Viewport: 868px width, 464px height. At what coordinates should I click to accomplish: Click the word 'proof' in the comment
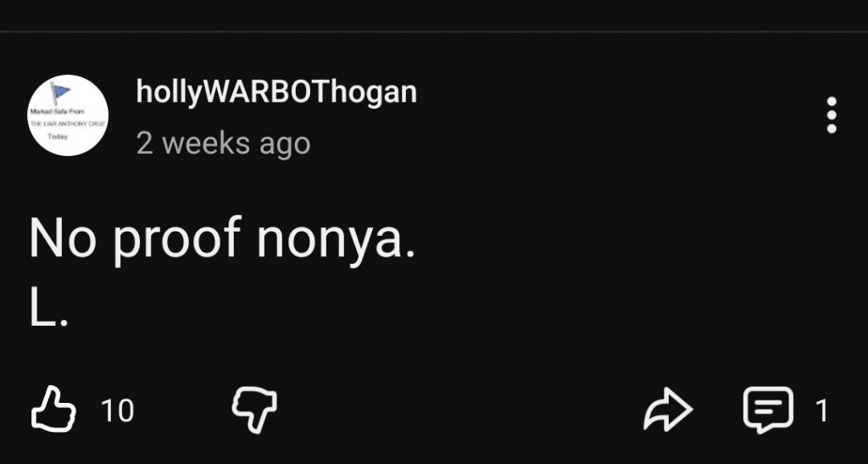[177, 238]
